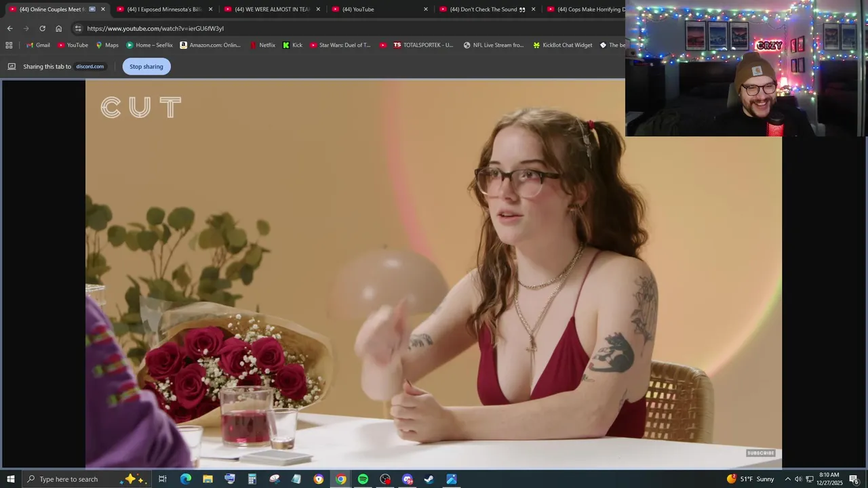The image size is (868, 488).
Task: Open Discord from the taskbar
Action: tap(408, 479)
